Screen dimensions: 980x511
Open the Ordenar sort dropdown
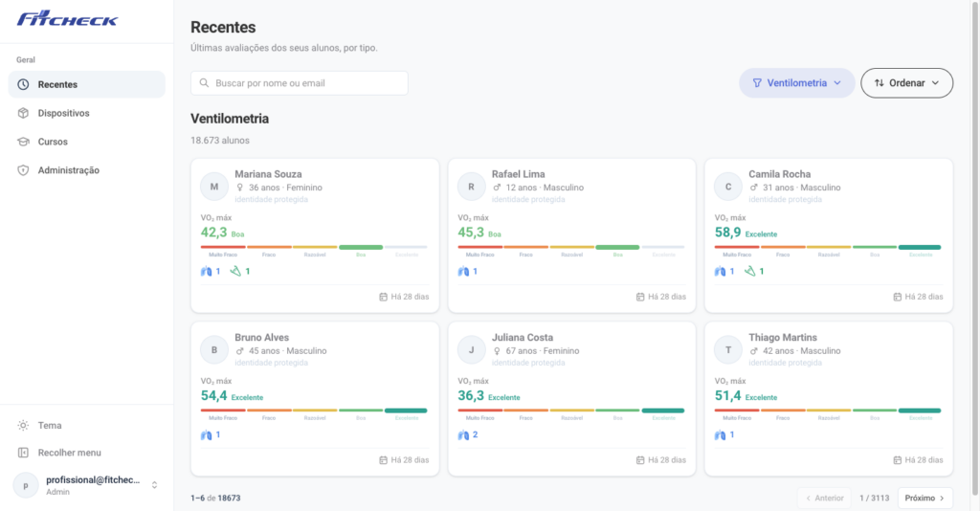[907, 83]
